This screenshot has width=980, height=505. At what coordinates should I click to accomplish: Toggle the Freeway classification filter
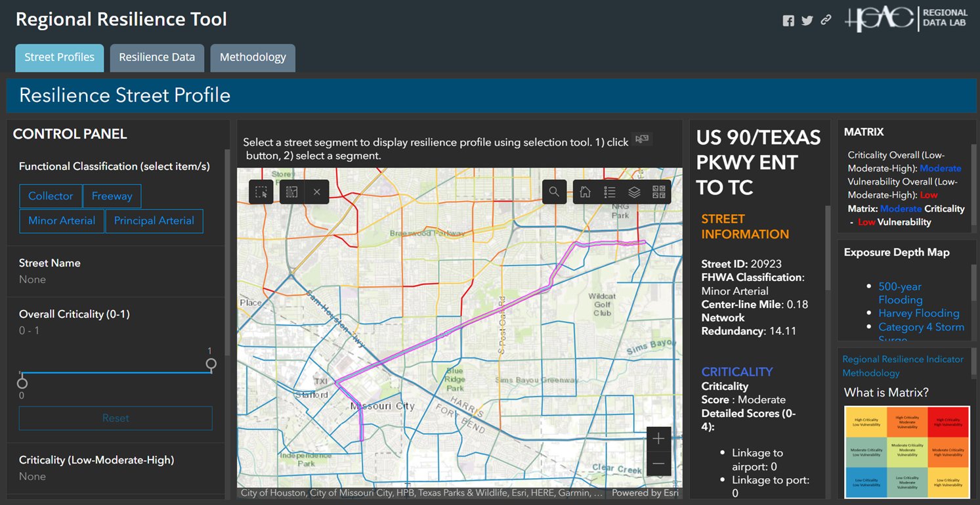(x=112, y=196)
